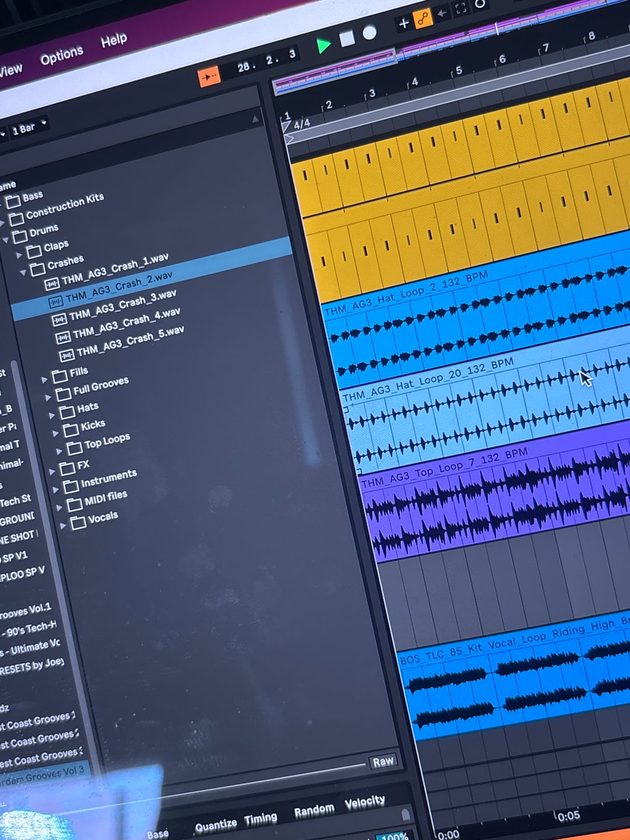Click the Hats folder icon
This screenshot has height=840, width=630.
coord(68,412)
